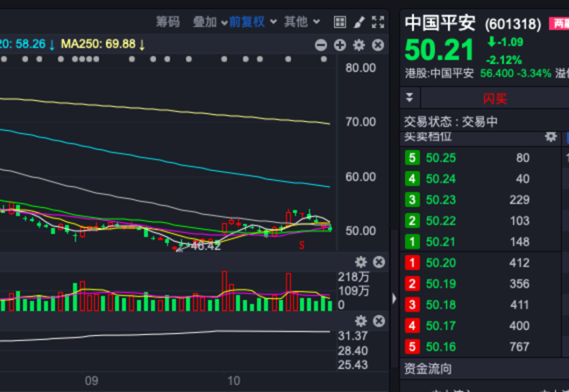Expand the quote details double-arrow icon
The height and width of the screenshot is (392, 569).
pyautogui.click(x=410, y=98)
